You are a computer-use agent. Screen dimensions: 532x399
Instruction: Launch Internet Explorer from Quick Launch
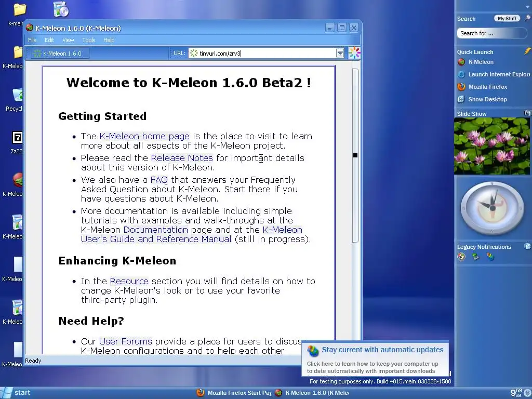pyautogui.click(x=494, y=74)
